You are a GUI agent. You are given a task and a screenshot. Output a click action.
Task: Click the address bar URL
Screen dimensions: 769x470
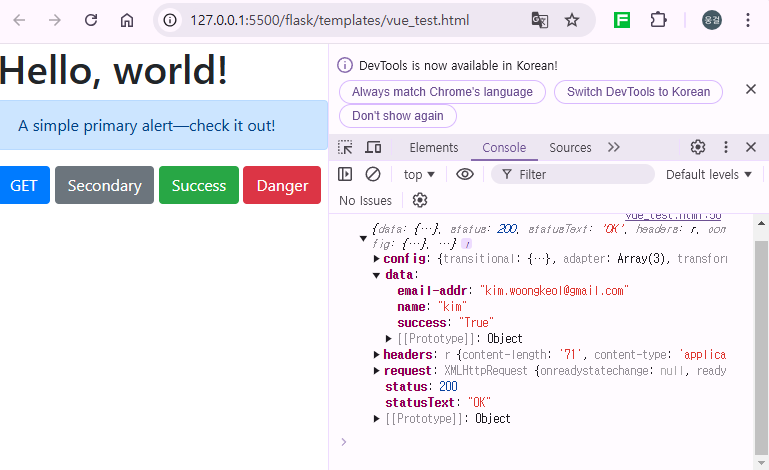[330, 20]
